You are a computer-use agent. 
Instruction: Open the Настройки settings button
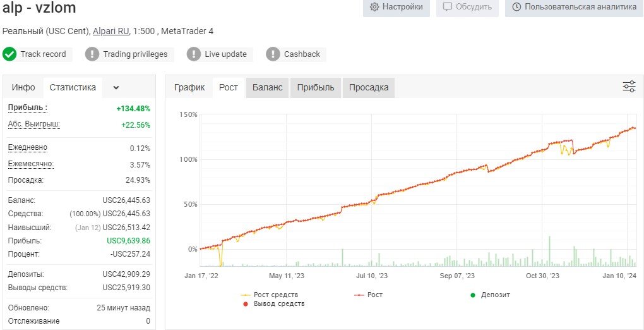point(397,7)
